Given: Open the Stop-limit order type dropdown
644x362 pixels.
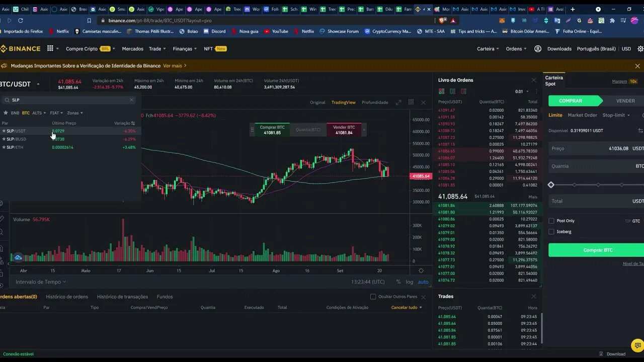Looking at the screenshot, I should [616, 115].
